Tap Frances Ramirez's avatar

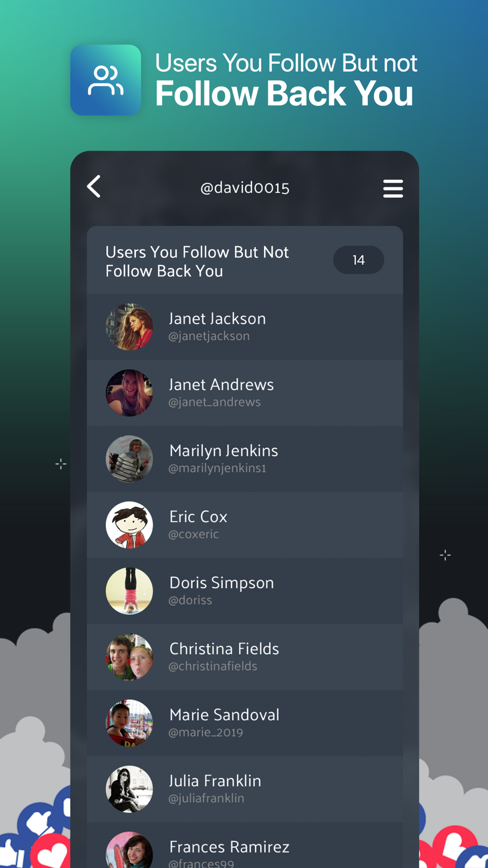tap(129, 850)
